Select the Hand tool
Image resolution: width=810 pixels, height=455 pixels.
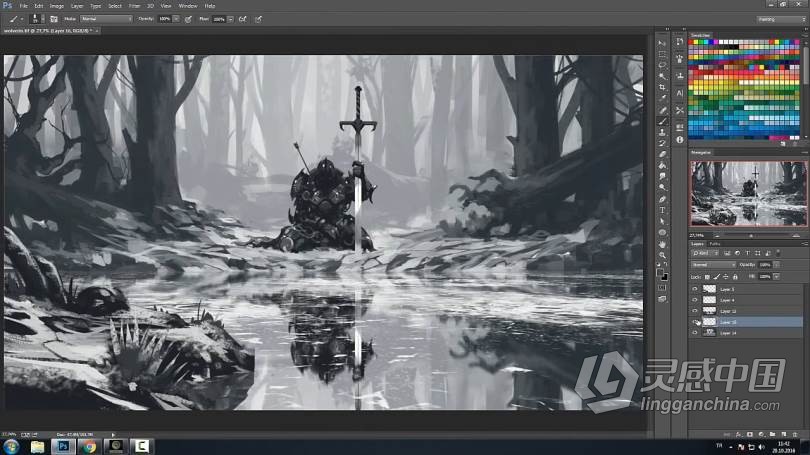point(662,244)
